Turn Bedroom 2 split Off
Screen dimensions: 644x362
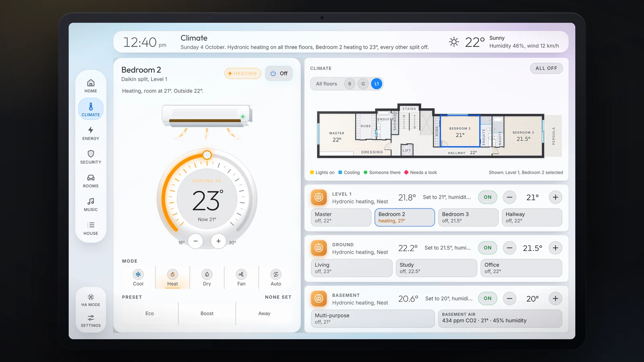tap(279, 73)
